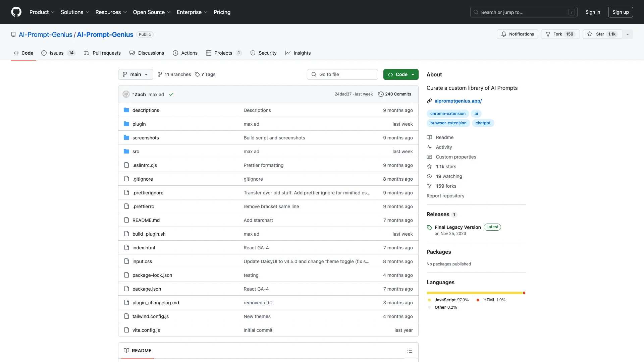This screenshot has height=362, width=644.
Task: Click the 7 Tags expander
Action: click(x=205, y=74)
